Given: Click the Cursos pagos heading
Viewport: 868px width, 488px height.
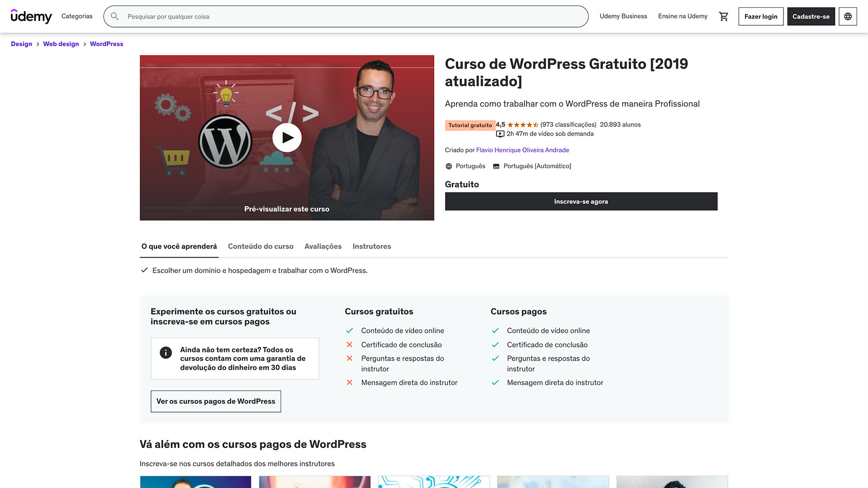Looking at the screenshot, I should pos(519,312).
